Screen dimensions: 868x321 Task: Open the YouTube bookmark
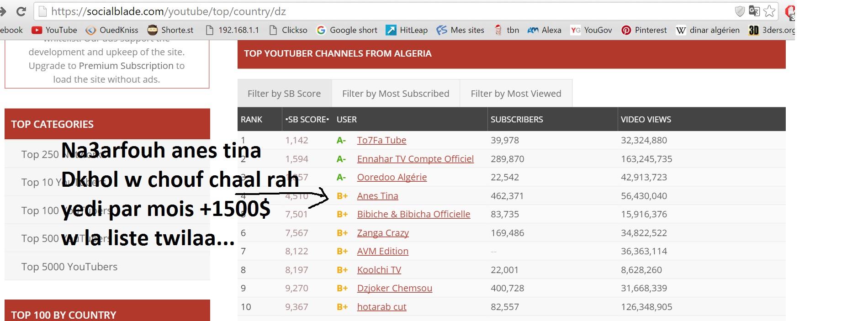[x=54, y=30]
